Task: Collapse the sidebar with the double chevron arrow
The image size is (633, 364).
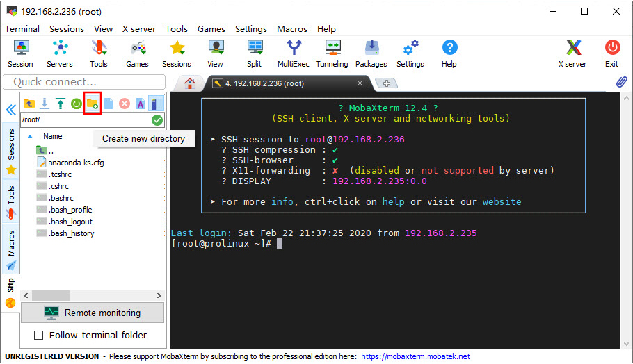Action: (x=10, y=110)
